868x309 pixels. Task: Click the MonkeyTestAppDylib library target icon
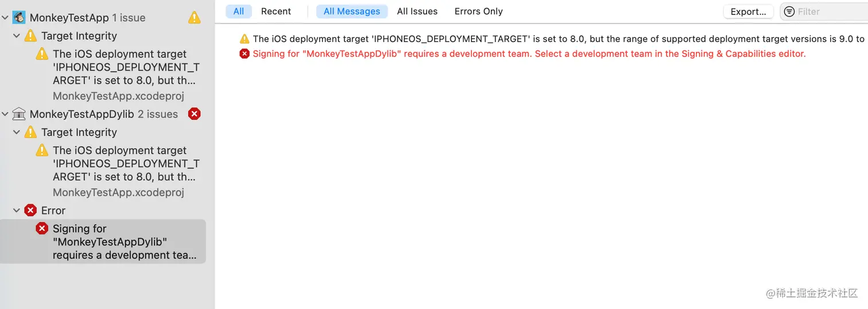(x=19, y=114)
